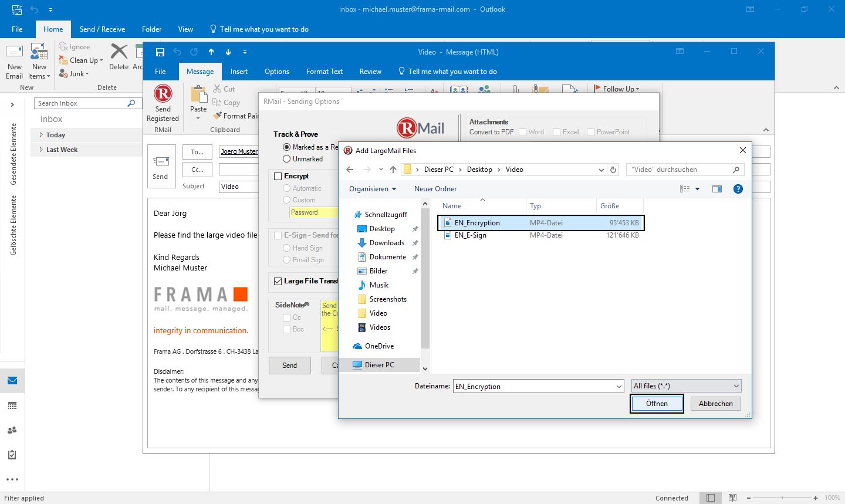The width and height of the screenshot is (845, 504).
Task: Open Format Text tab in message window
Action: (325, 72)
